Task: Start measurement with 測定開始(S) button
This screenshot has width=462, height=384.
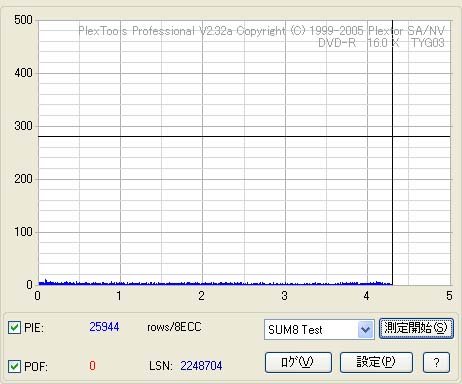Action: [x=416, y=328]
